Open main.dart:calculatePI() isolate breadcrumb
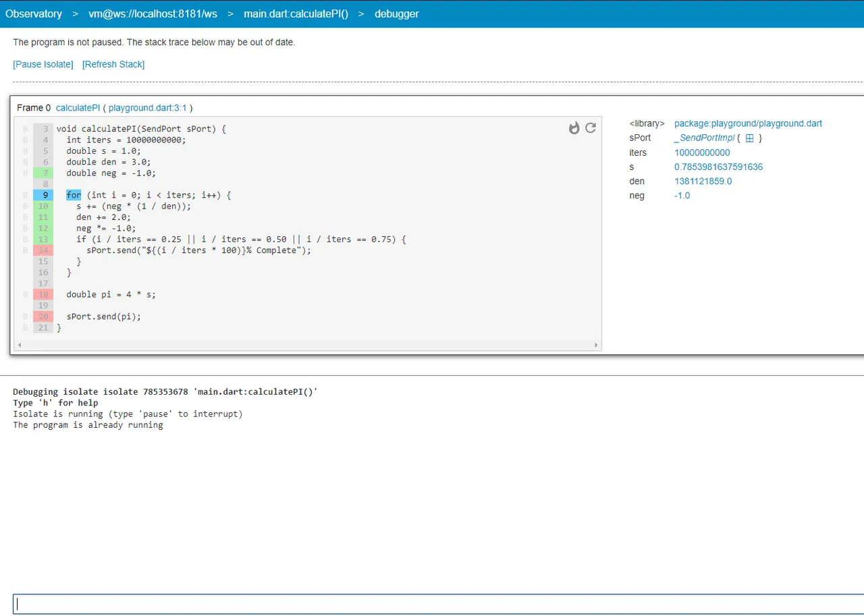This screenshot has width=864, height=616. [x=296, y=13]
